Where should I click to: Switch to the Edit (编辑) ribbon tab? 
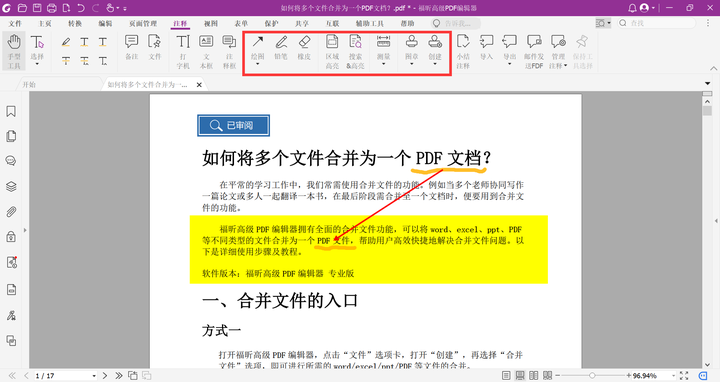[x=105, y=23]
